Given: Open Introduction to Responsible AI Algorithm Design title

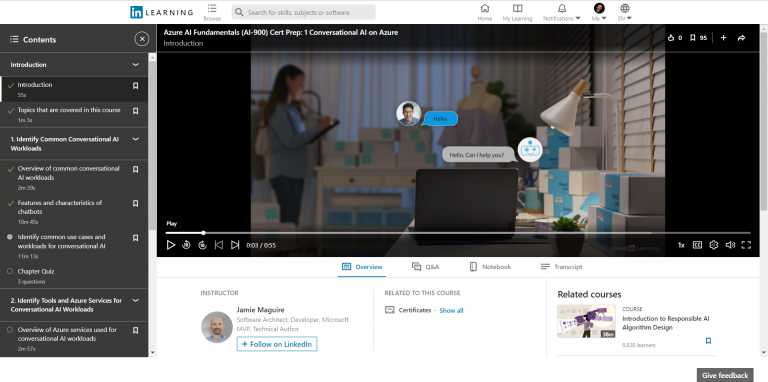Looking at the screenshot, I should click(x=666, y=323).
